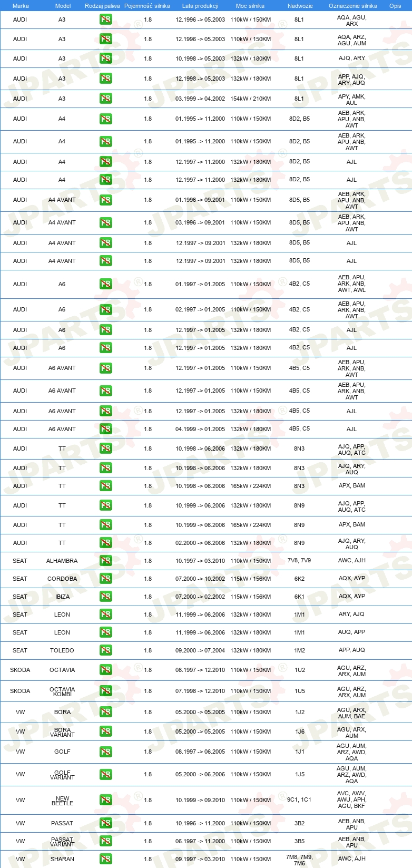The width and height of the screenshot is (412, 868).
Task: Click the 'Oznaczenie silnika' column header
Action: coord(353,6)
